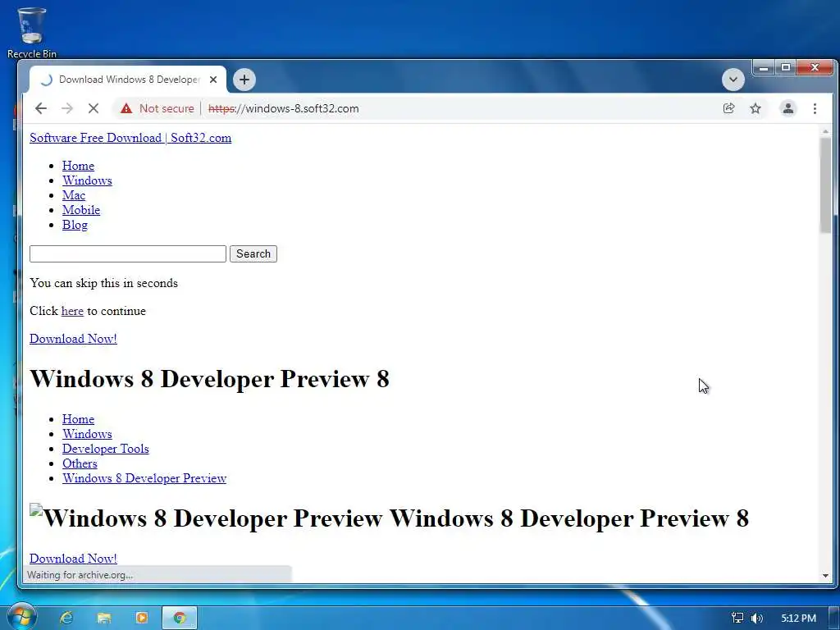Image resolution: width=840 pixels, height=630 pixels.
Task: Open the Windows 8 Developer Preview breadcrumb link
Action: [x=144, y=478]
